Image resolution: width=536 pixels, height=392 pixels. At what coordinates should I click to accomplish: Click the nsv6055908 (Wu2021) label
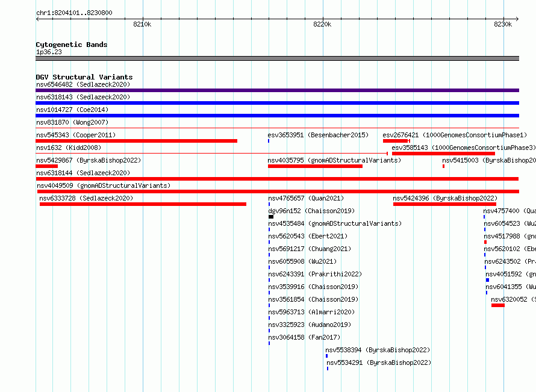click(x=302, y=261)
